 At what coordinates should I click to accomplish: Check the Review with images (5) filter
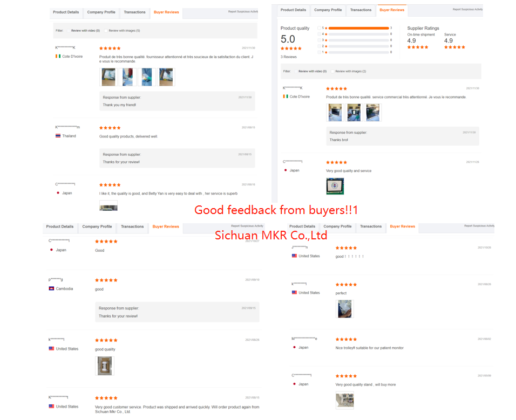pos(106,31)
